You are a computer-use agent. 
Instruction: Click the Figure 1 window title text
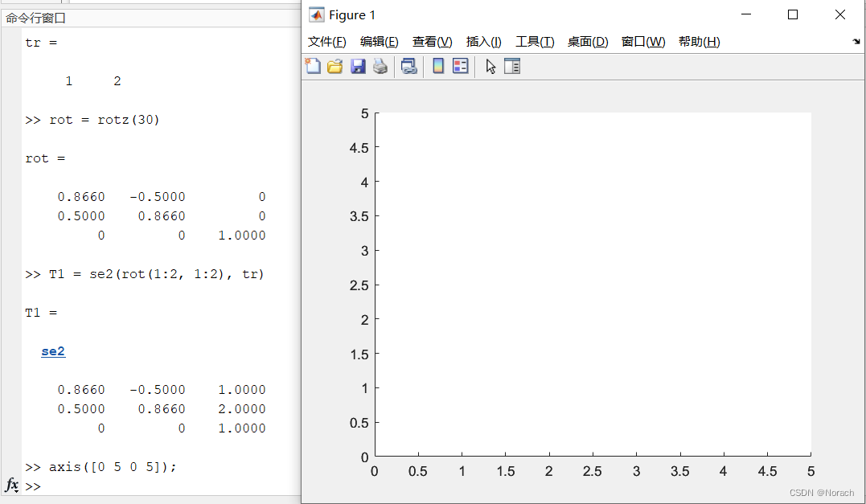[x=352, y=15]
